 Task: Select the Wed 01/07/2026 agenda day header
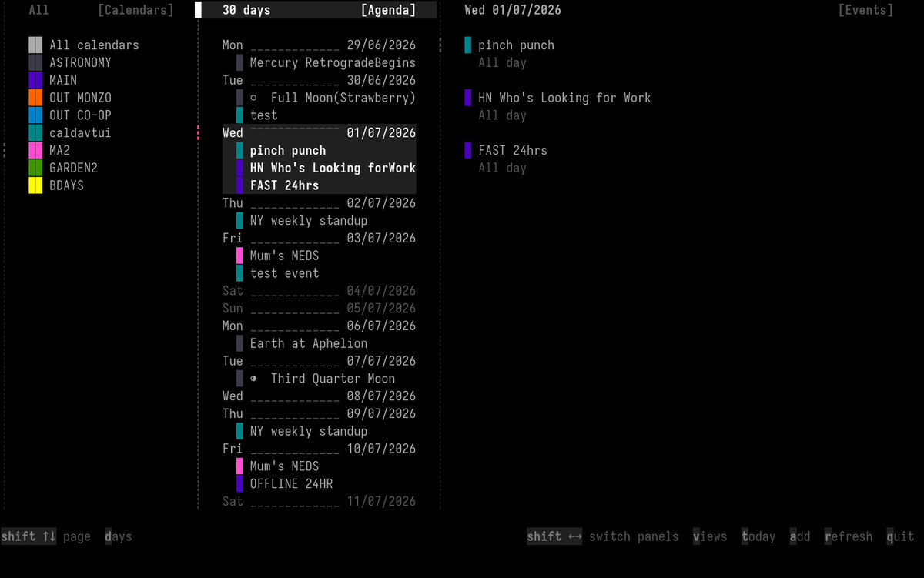coord(319,133)
